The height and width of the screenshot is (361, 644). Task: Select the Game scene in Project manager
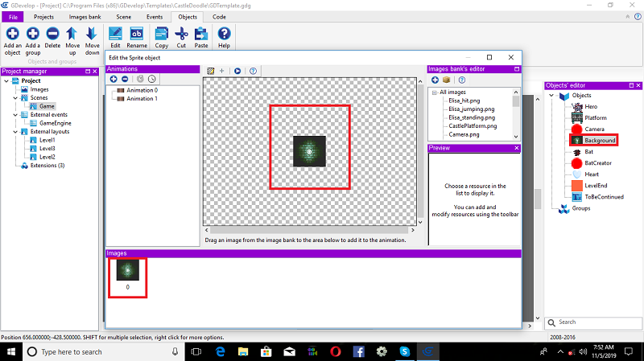pos(47,106)
